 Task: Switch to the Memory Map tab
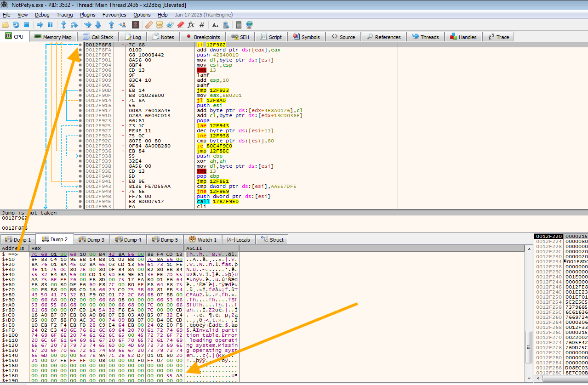tap(53, 37)
